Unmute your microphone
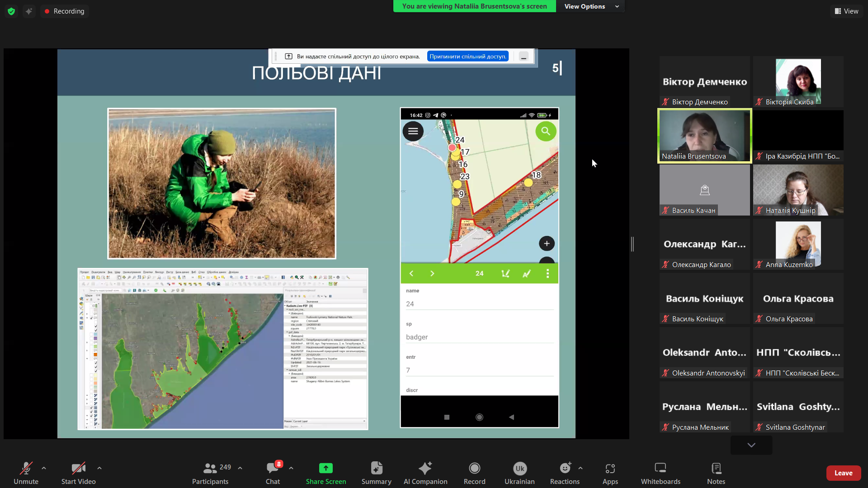This screenshot has height=488, width=868. point(26,473)
